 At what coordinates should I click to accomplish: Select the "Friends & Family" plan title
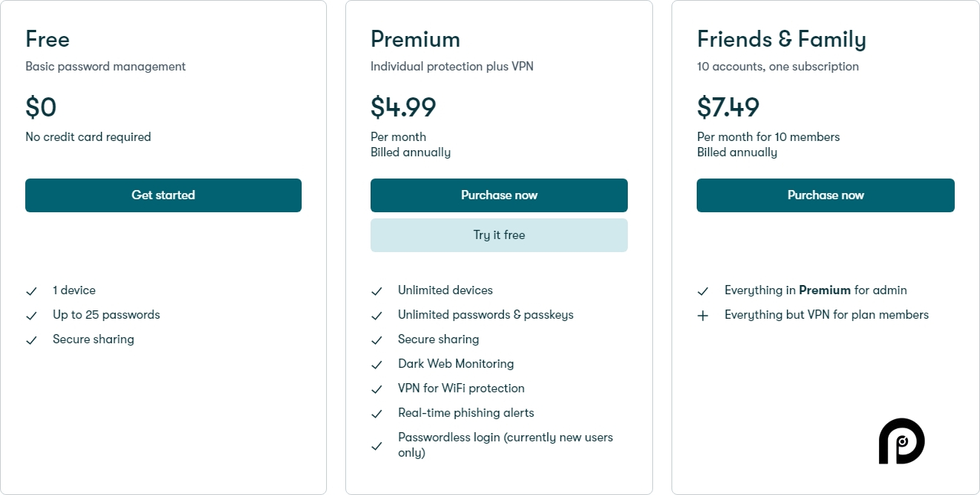click(781, 39)
